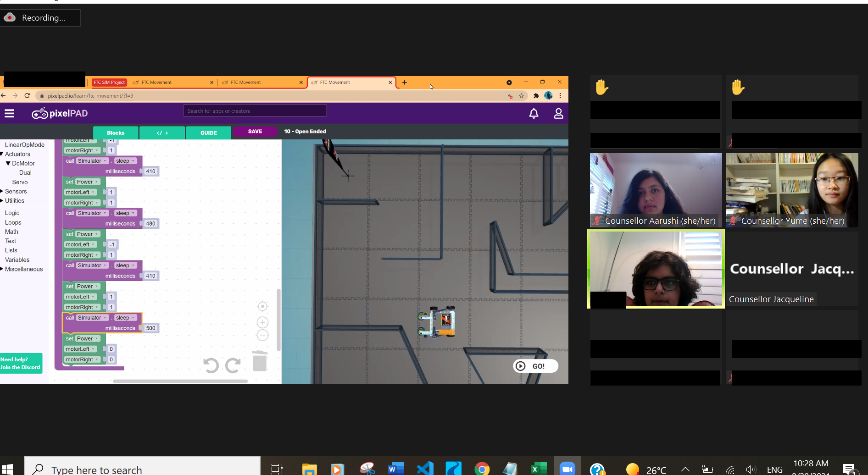Open the Loops block category
868x475 pixels.
(x=13, y=222)
